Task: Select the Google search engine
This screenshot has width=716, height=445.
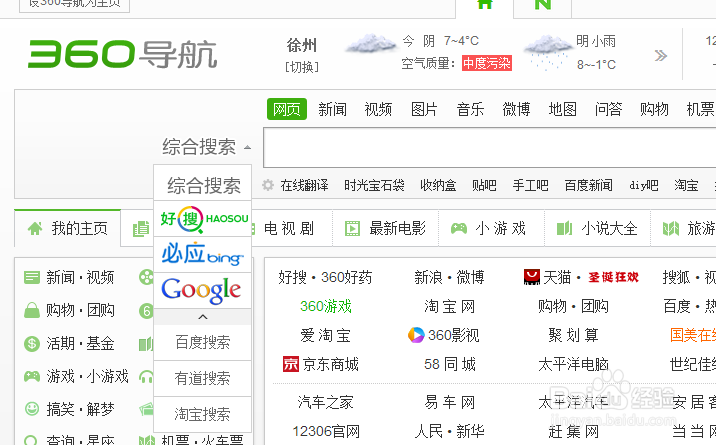Action: [201, 290]
